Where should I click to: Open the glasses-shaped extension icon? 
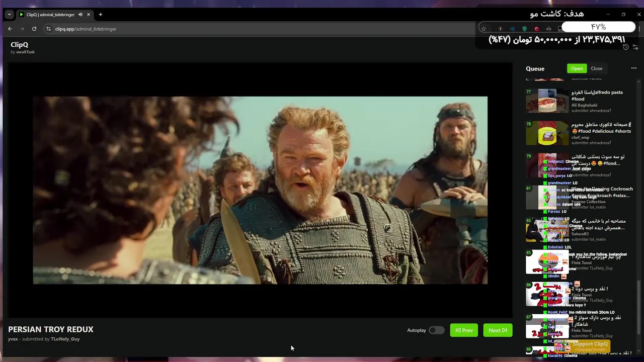pos(548,29)
